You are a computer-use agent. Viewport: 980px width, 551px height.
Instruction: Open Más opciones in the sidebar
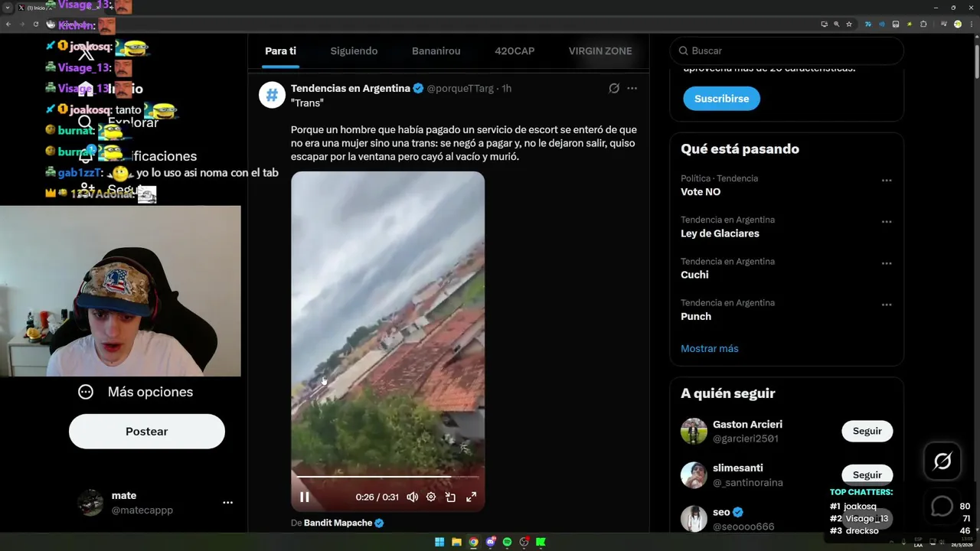pyautogui.click(x=136, y=392)
